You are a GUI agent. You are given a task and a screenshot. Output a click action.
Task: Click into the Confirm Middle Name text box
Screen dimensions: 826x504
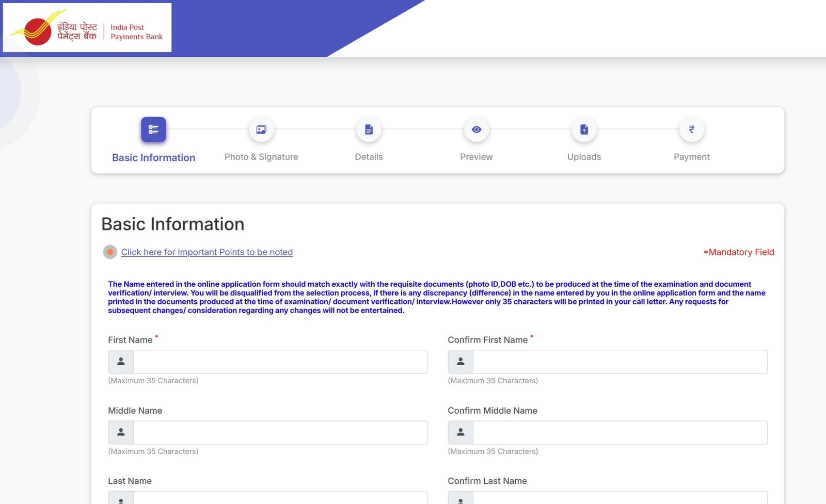tap(619, 432)
